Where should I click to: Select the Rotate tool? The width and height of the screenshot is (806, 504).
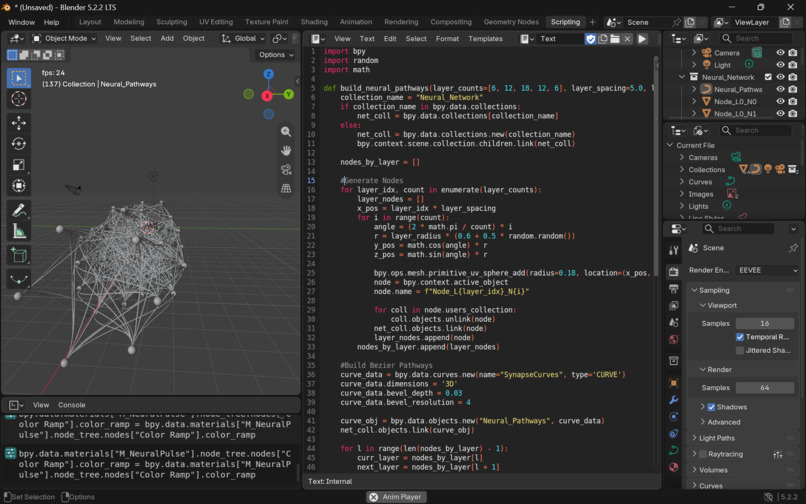[x=19, y=144]
